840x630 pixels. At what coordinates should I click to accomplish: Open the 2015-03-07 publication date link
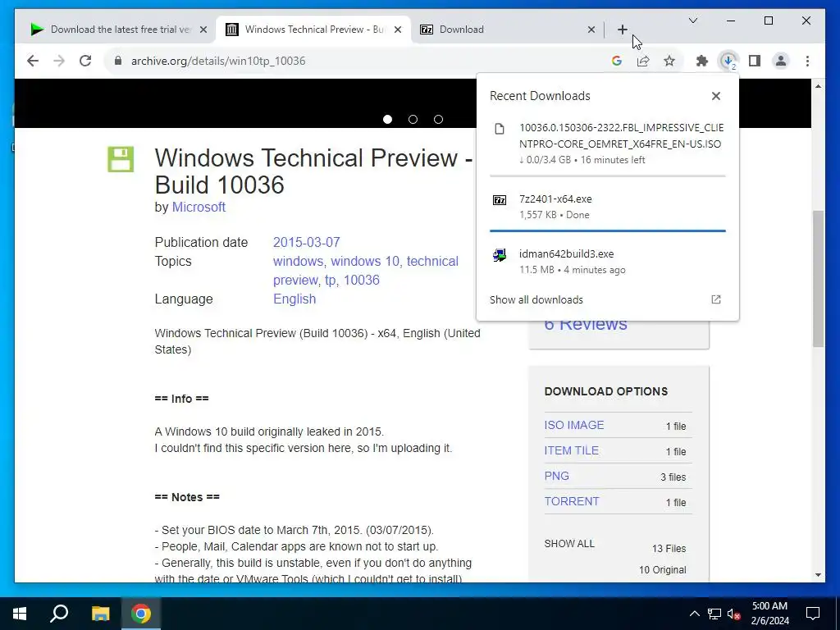pyautogui.click(x=307, y=242)
